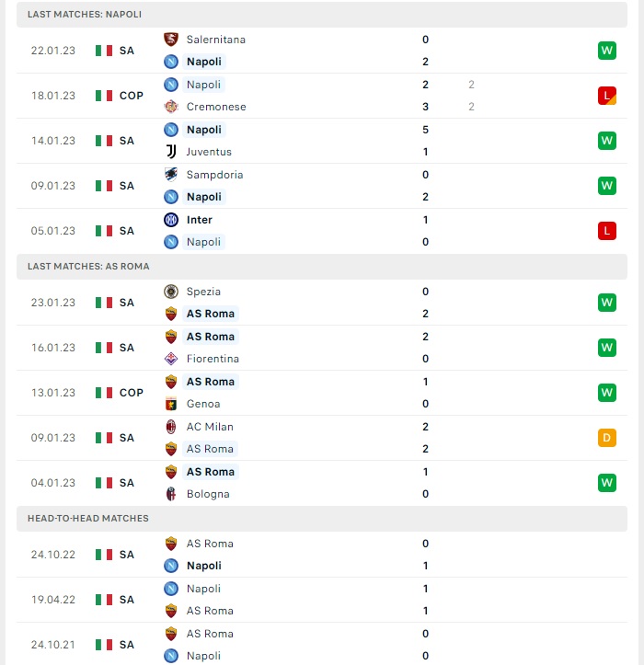
Task: Click the Cremonese team logo
Action: tap(171, 107)
